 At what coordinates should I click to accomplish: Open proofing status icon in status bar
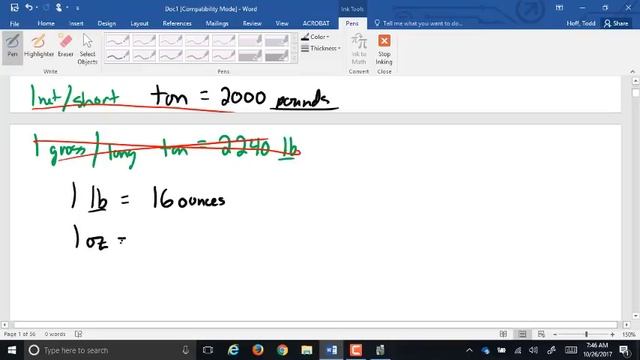click(x=78, y=334)
